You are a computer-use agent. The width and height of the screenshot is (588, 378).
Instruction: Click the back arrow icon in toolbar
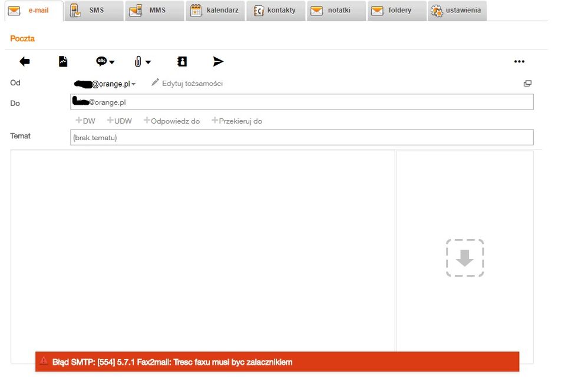click(x=25, y=61)
